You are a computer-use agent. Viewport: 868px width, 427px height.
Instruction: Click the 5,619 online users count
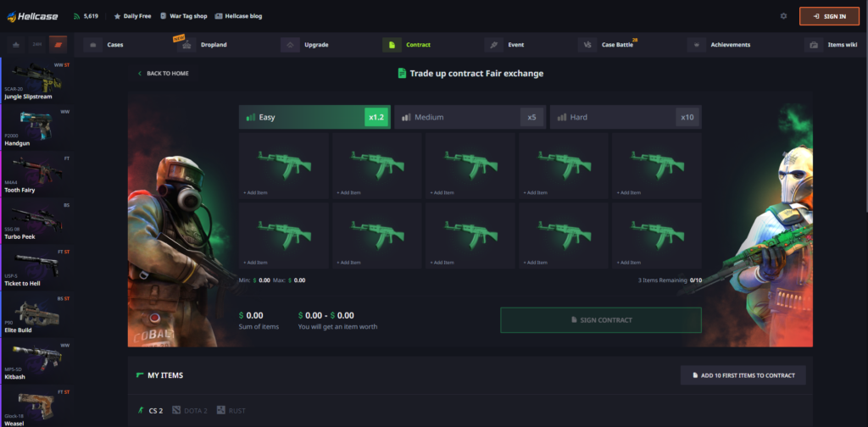(x=91, y=16)
